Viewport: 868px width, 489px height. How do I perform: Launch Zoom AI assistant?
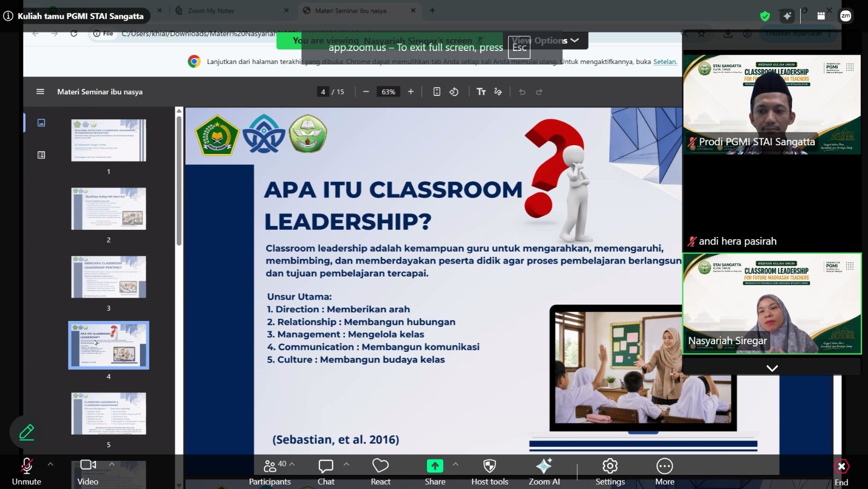[544, 472]
